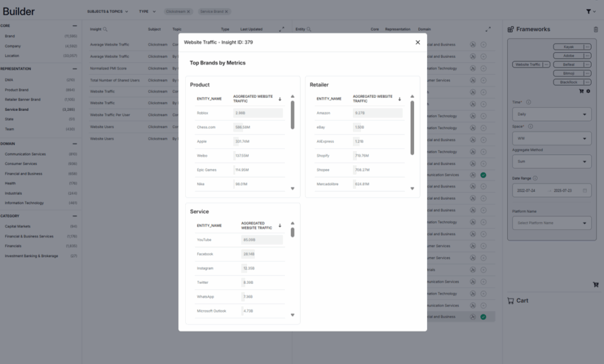Click the info icon next to Time
The width and height of the screenshot is (604, 364).
click(528, 103)
